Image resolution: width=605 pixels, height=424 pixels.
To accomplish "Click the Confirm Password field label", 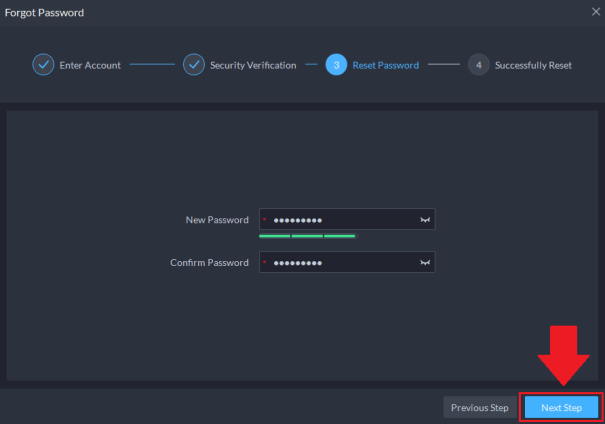I will (x=209, y=263).
